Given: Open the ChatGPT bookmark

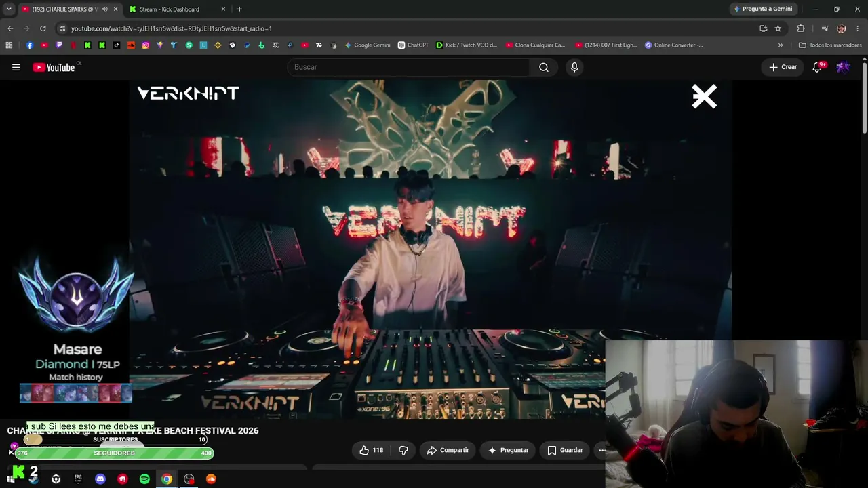Looking at the screenshot, I should pos(413,45).
